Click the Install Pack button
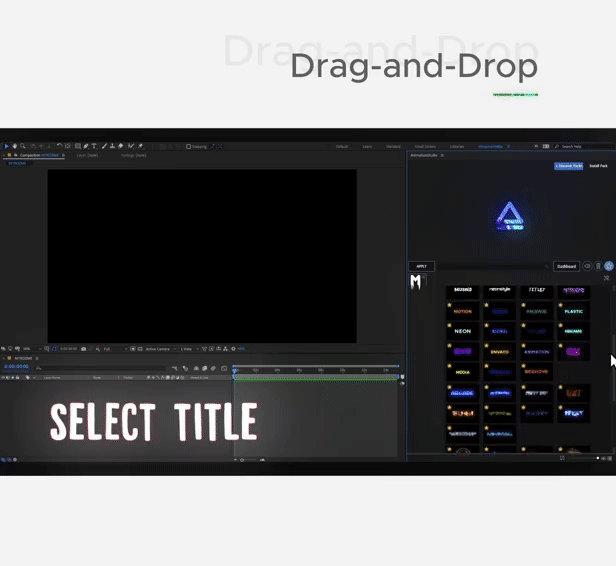The height and width of the screenshot is (566, 616). pos(598,166)
